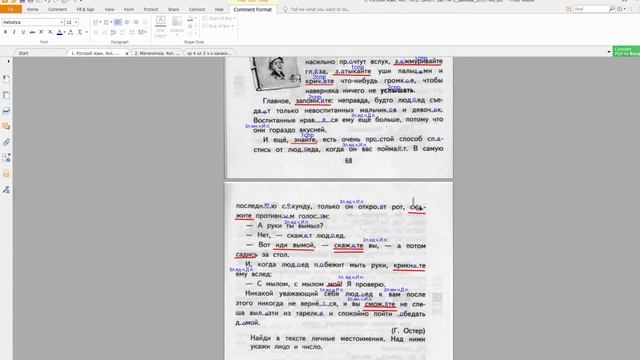This screenshot has height=360, width=640.
Task: Open the Destinations/connected PDF panel icon
Action: (x=6, y=158)
